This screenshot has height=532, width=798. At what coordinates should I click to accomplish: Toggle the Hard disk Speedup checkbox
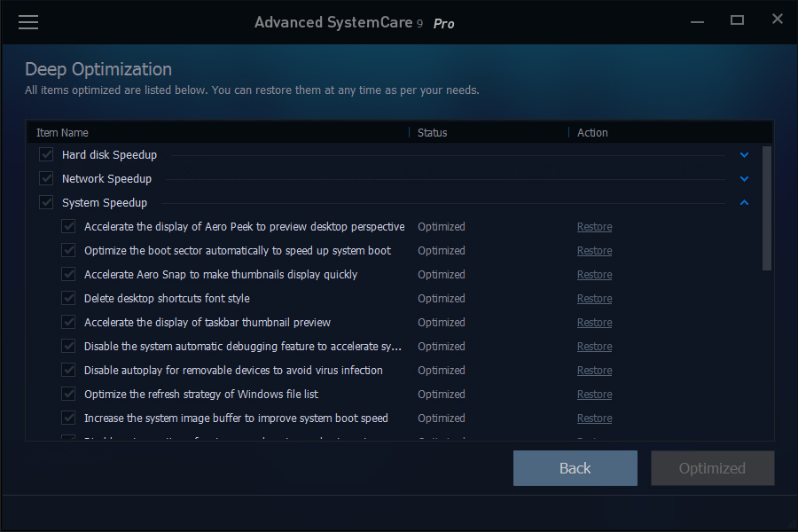[x=46, y=154]
